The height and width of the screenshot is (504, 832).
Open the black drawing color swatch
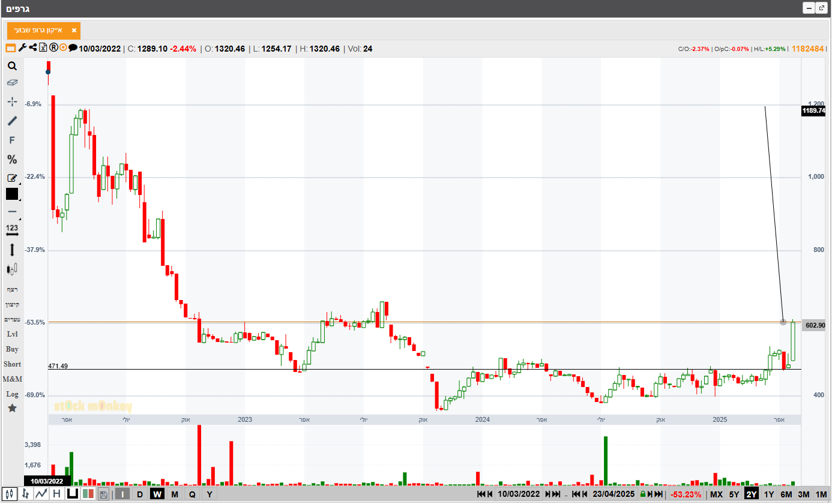(12, 194)
